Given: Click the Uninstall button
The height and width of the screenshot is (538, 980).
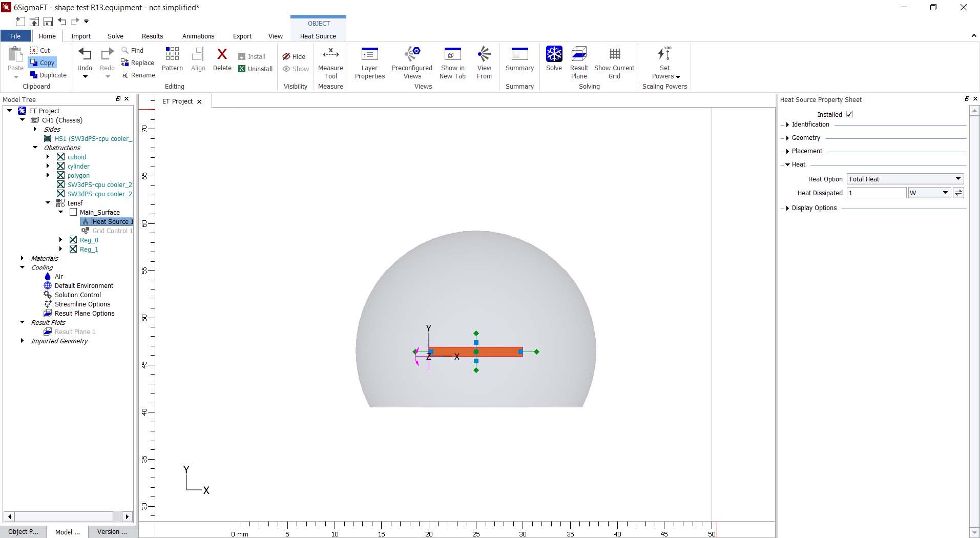Looking at the screenshot, I should point(255,69).
